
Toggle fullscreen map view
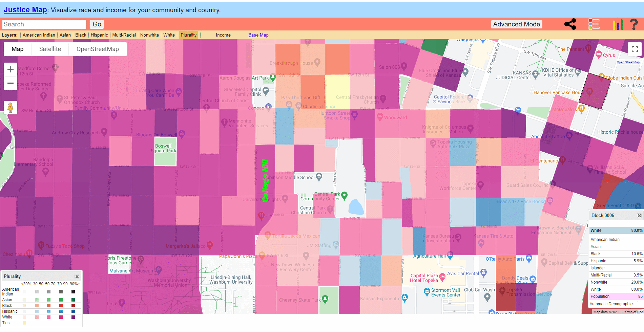pyautogui.click(x=635, y=49)
